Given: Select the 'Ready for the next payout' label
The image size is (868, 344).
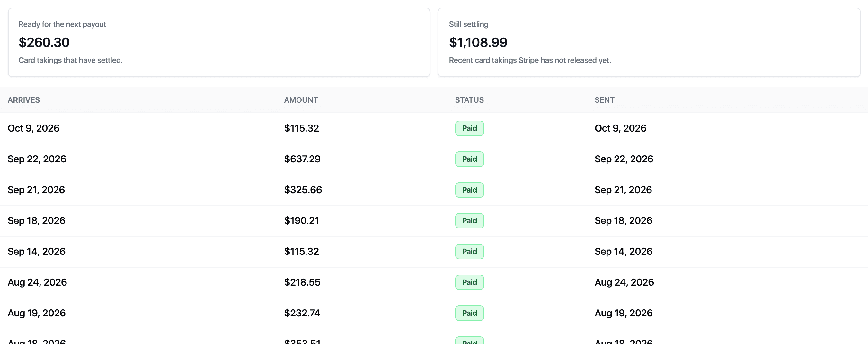Looking at the screenshot, I should point(62,24).
